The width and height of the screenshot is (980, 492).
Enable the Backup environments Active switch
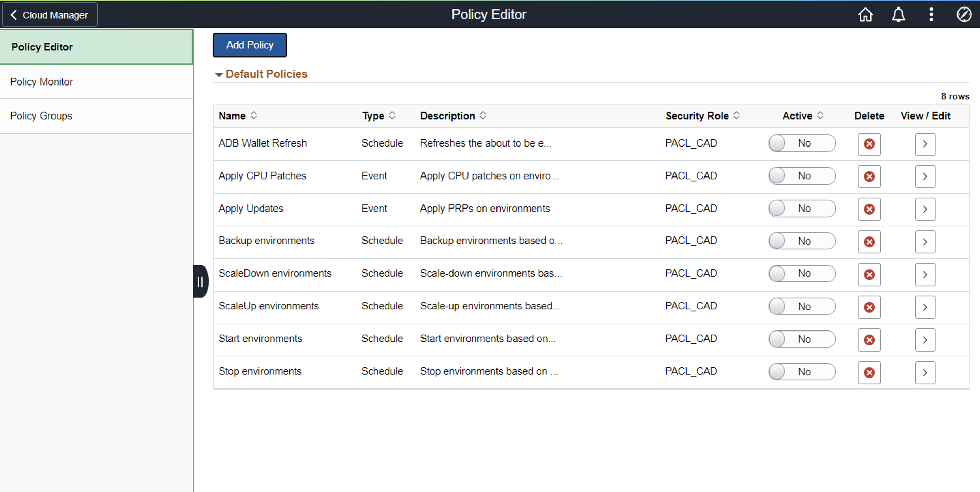802,241
